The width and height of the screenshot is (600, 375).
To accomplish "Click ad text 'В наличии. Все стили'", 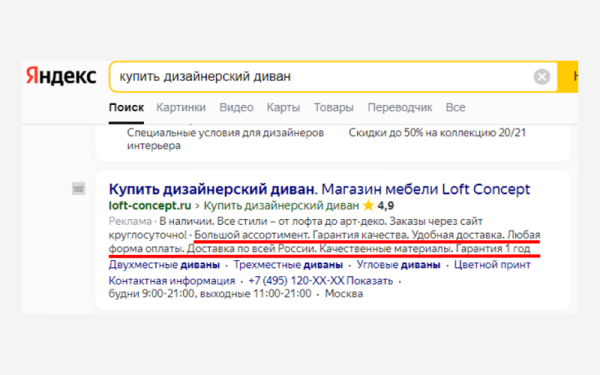I will pyautogui.click(x=213, y=221).
